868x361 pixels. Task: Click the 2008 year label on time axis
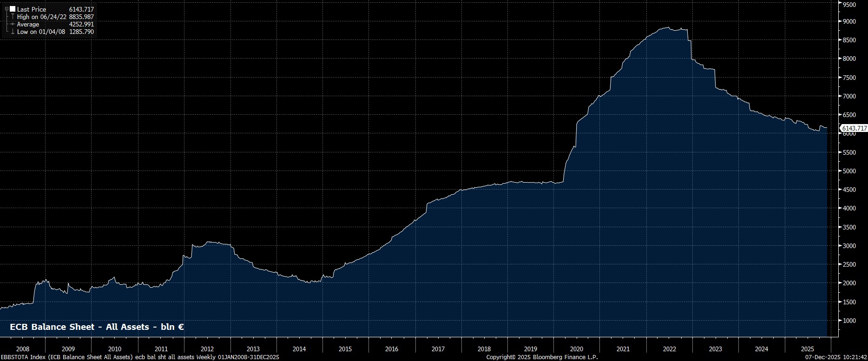click(x=22, y=349)
